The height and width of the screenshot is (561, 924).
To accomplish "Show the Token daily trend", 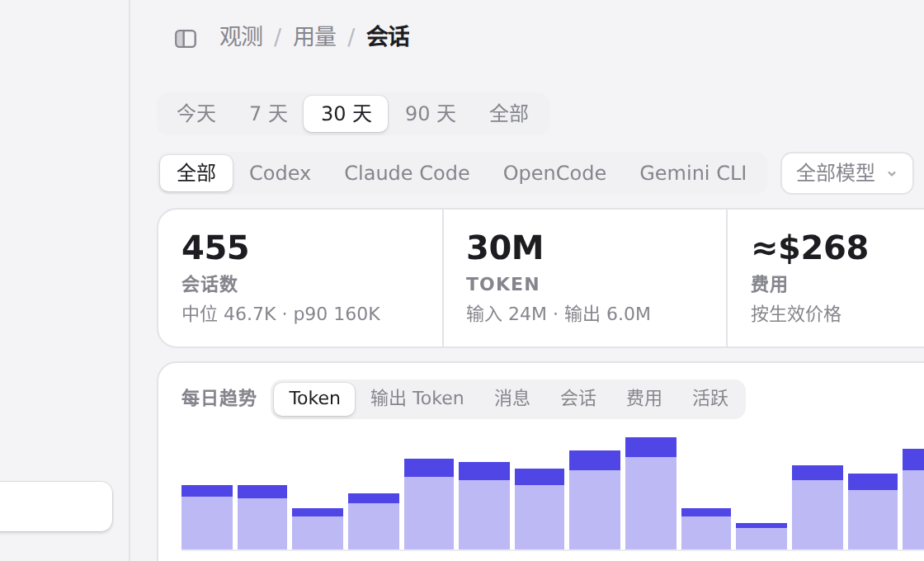I will (x=314, y=398).
